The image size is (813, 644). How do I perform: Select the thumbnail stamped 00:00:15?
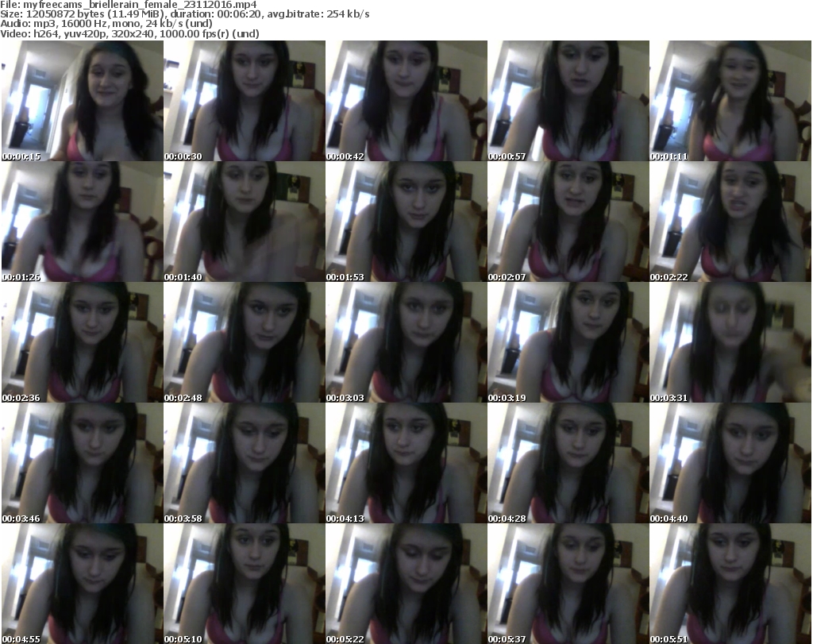[x=83, y=101]
